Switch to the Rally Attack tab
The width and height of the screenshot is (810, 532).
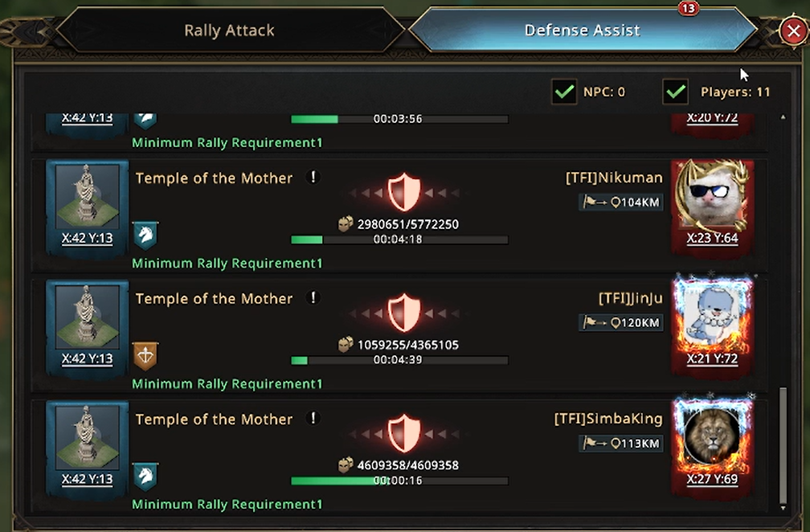229,31
